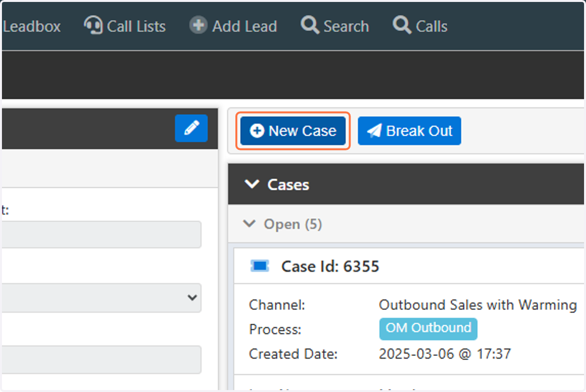This screenshot has width=586, height=392.
Task: Click the headset icon beside Call Lists
Action: [x=93, y=25]
